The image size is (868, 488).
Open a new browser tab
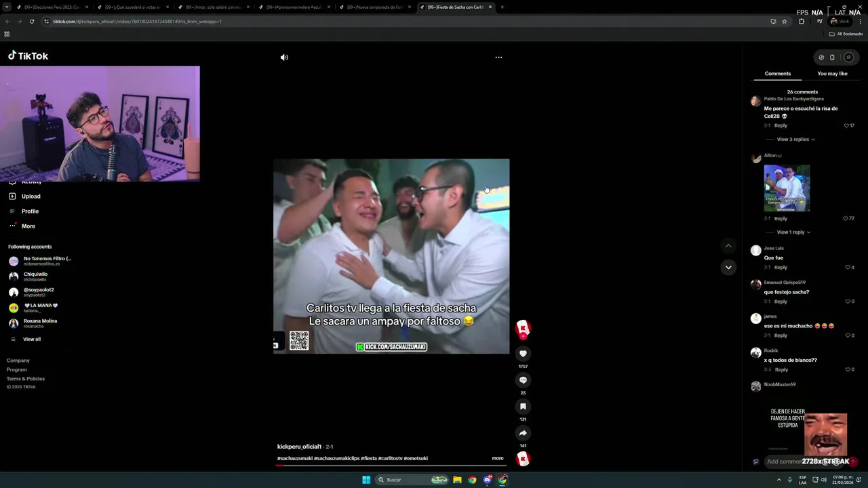[x=502, y=7]
